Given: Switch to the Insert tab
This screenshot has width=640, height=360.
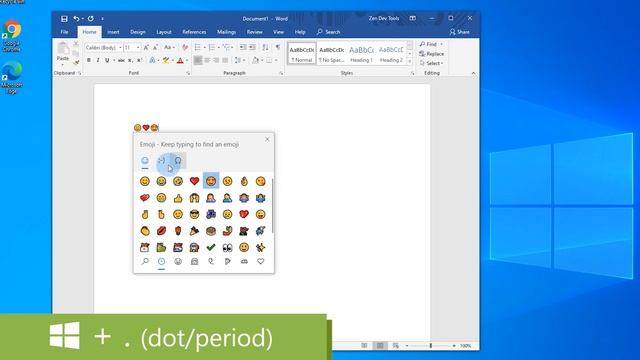Looking at the screenshot, I should tap(113, 32).
